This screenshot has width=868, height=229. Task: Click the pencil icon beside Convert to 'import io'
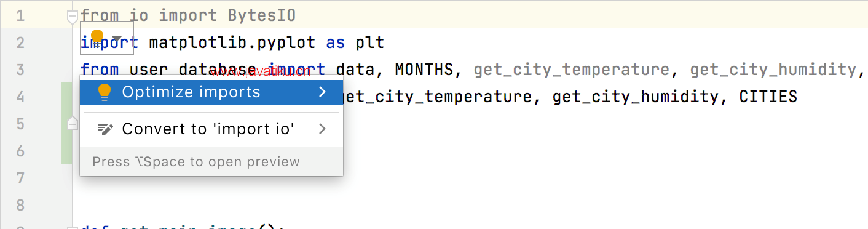pyautogui.click(x=105, y=129)
